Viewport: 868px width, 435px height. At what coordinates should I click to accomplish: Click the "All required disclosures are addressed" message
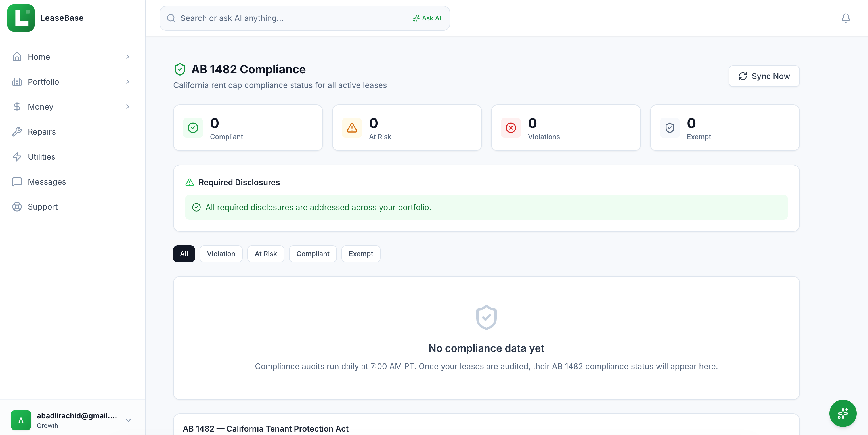point(318,207)
